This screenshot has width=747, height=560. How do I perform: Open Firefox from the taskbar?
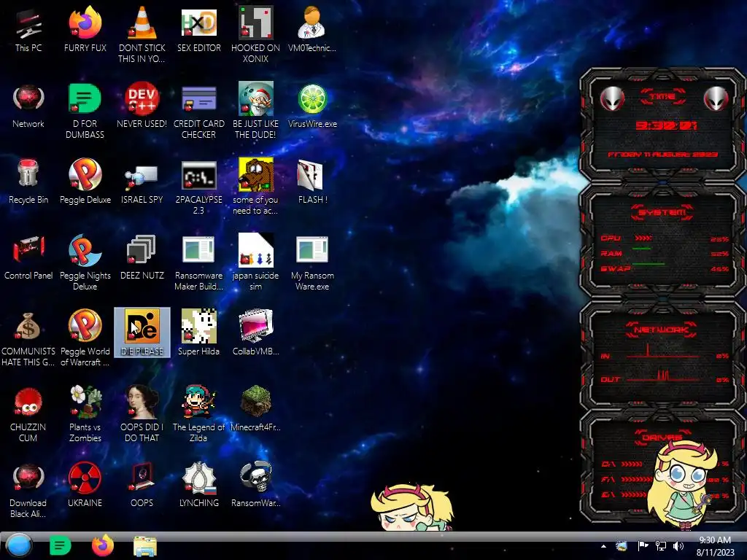tap(102, 545)
